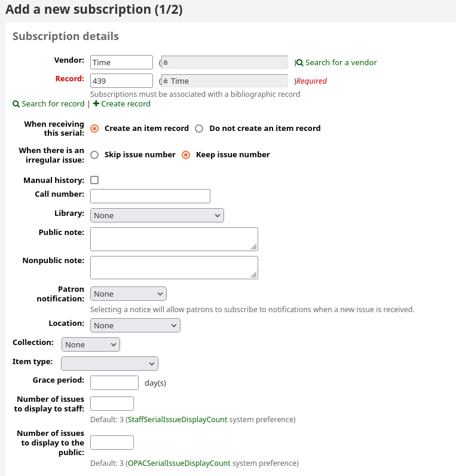Click the Grace period days field

pos(114,383)
